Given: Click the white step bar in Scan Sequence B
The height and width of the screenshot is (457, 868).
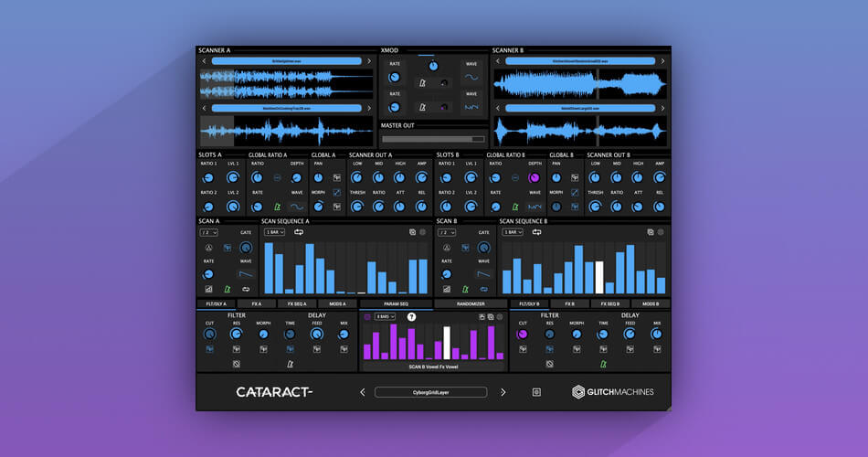Looking at the screenshot, I should (x=599, y=278).
